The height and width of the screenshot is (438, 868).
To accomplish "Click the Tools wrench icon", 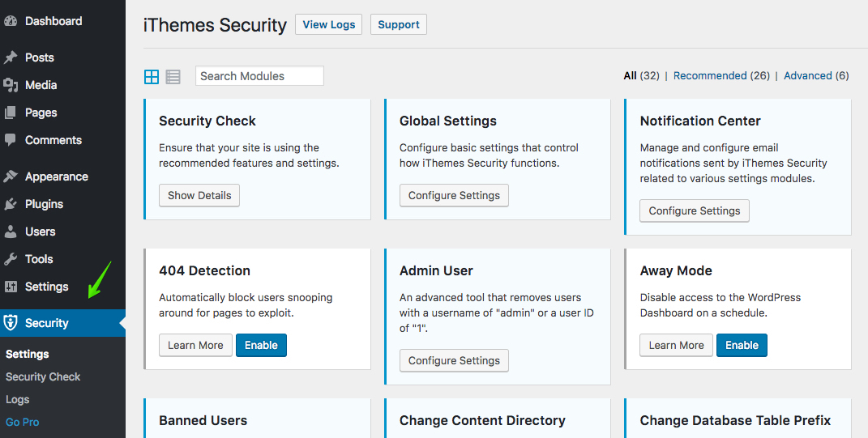I will (11, 259).
